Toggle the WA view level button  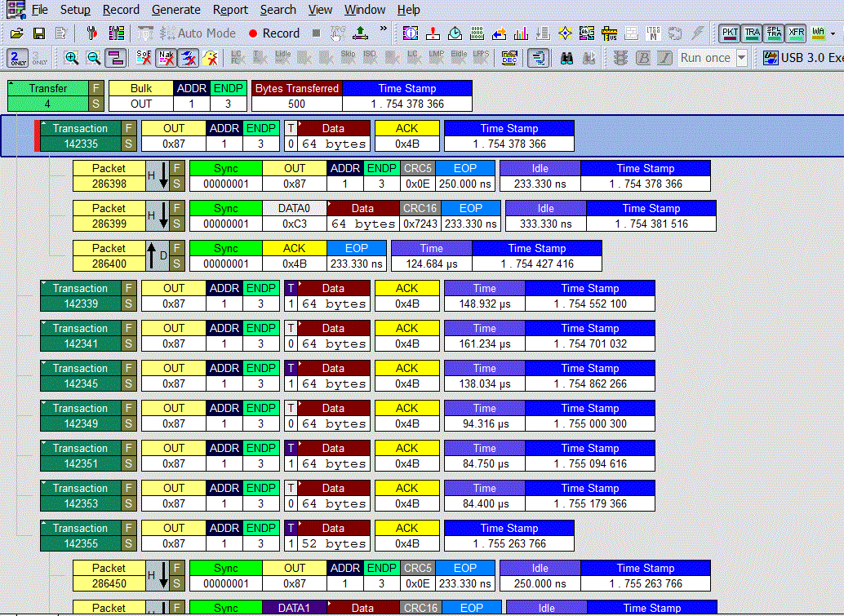point(818,33)
